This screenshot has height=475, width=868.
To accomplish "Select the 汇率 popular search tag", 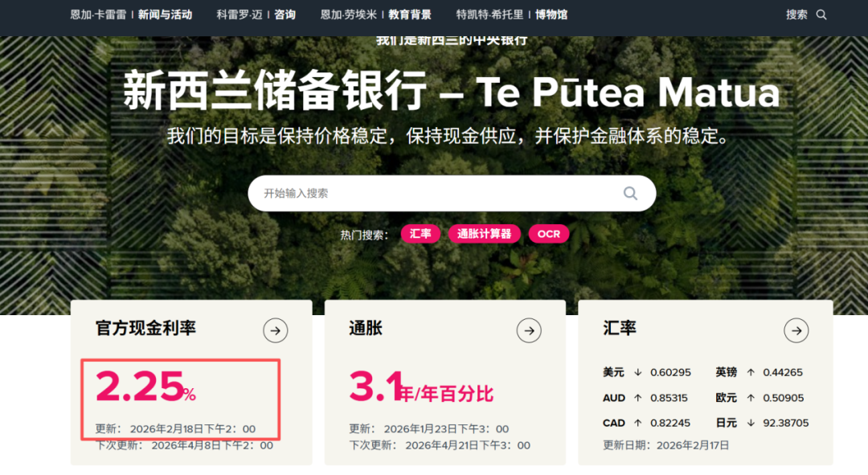I will (420, 234).
